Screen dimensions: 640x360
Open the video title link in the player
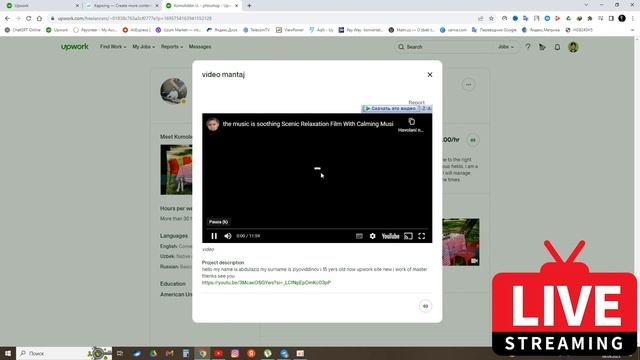coord(308,124)
